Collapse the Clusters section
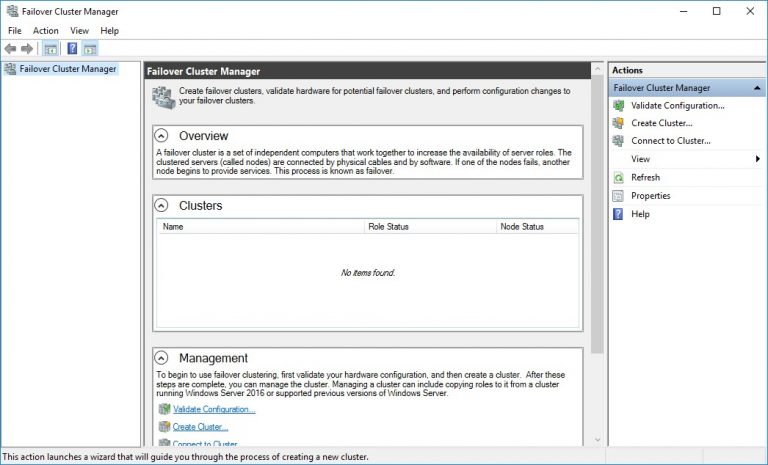The width and height of the screenshot is (768, 465). [x=162, y=206]
